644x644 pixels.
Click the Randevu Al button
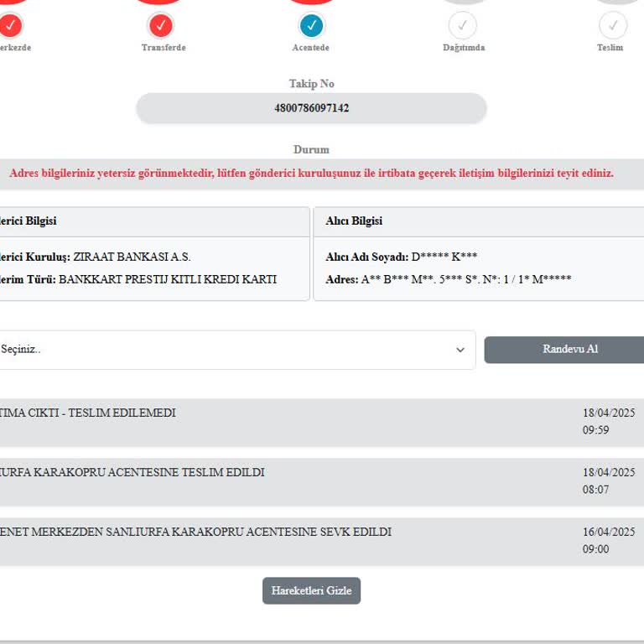coord(564,350)
